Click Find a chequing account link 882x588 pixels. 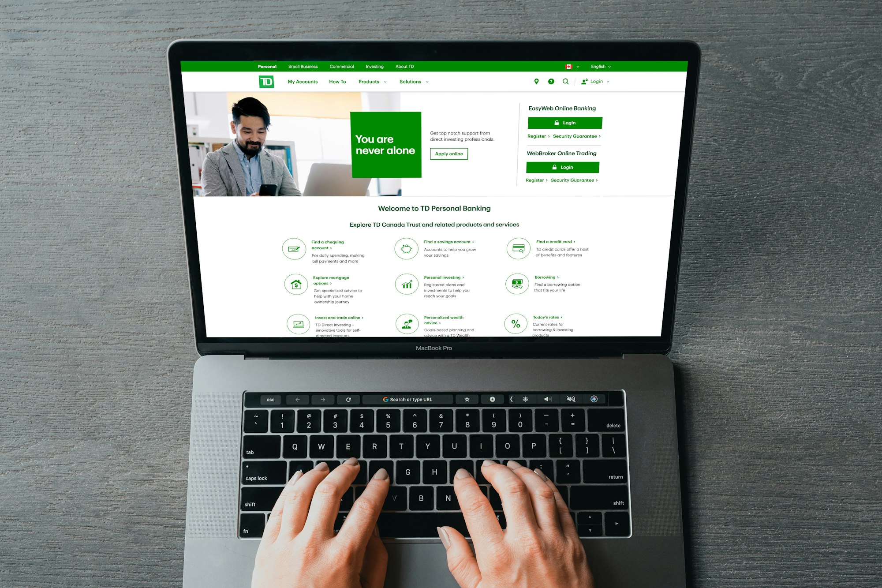click(328, 244)
